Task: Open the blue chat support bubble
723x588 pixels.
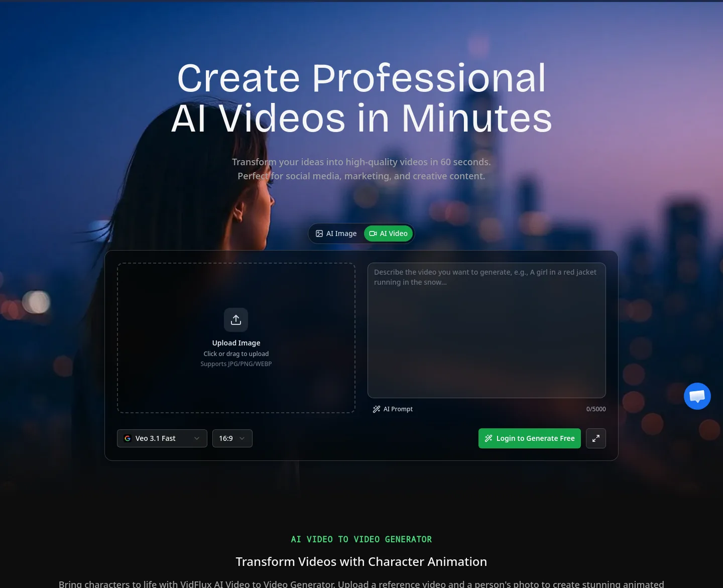Action: tap(697, 396)
